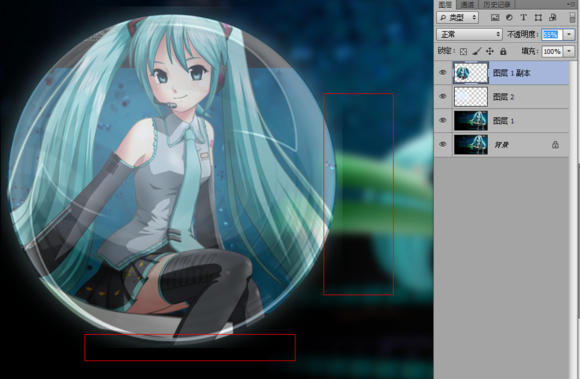
Task: Lock layer position move icon
Action: click(x=490, y=51)
